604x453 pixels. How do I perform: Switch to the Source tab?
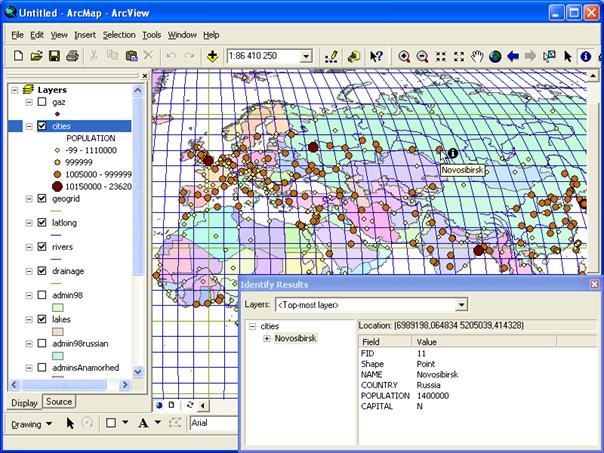[59, 402]
